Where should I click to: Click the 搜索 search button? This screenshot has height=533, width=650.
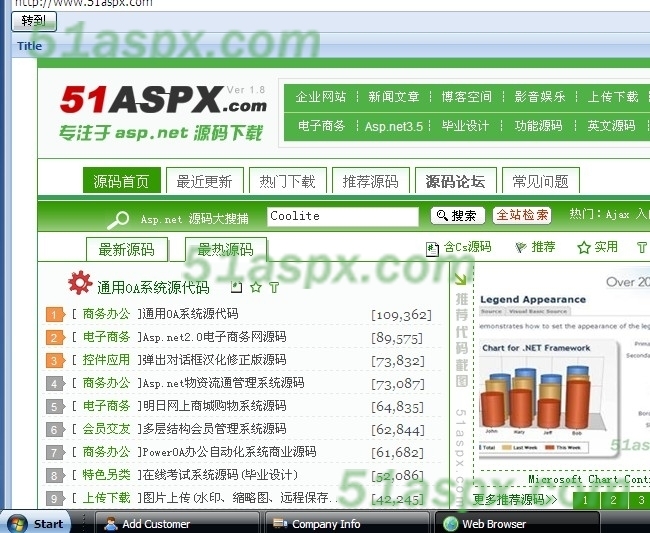[458, 216]
